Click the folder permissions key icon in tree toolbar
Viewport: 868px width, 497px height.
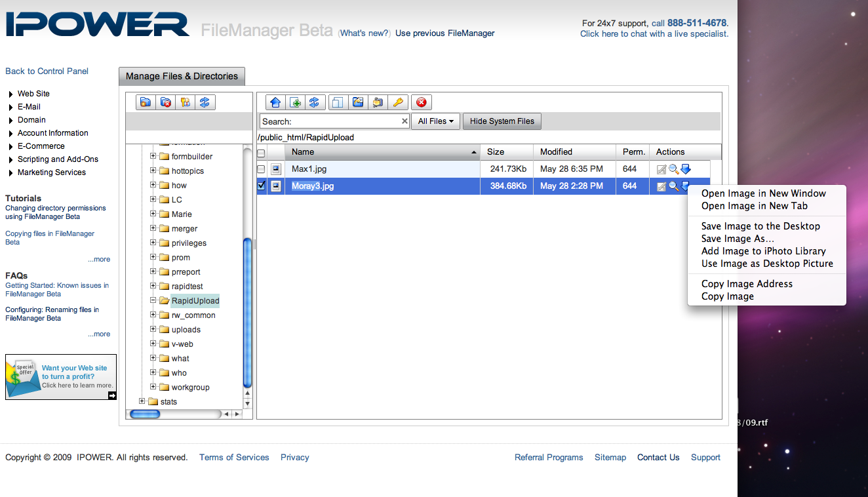tap(186, 102)
